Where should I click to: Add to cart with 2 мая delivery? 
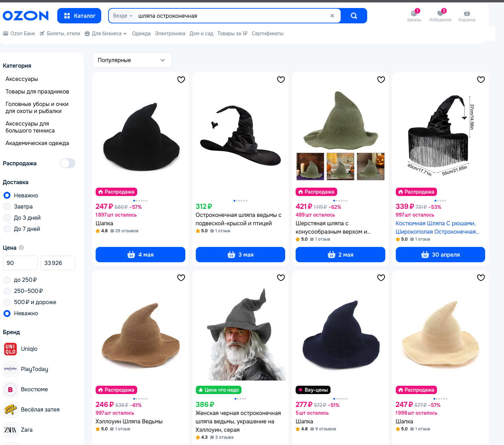340,255
